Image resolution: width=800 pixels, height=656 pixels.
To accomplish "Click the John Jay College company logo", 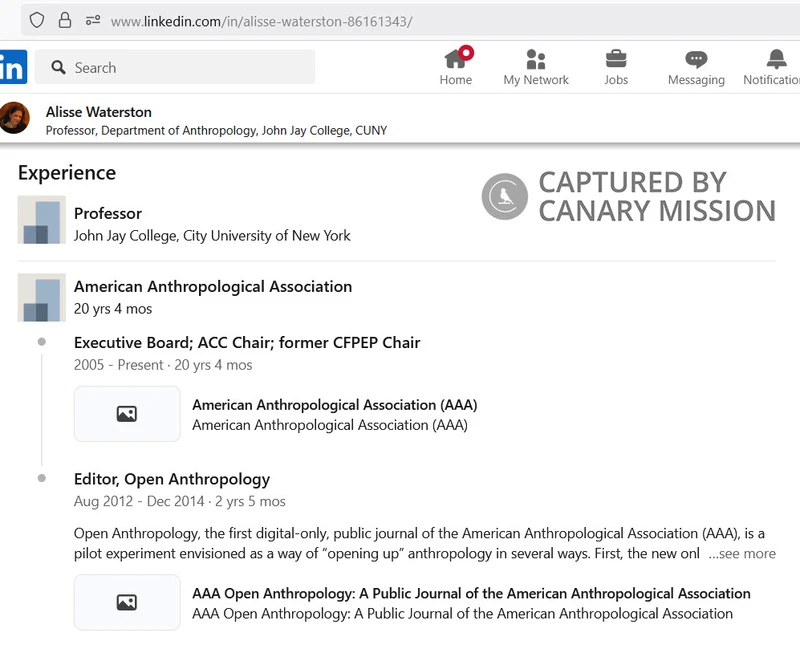I will point(40,222).
